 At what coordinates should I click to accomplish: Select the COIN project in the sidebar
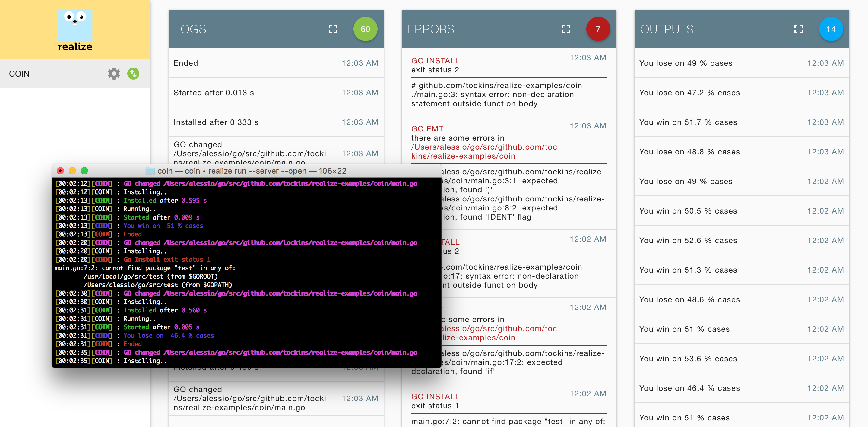click(x=19, y=74)
